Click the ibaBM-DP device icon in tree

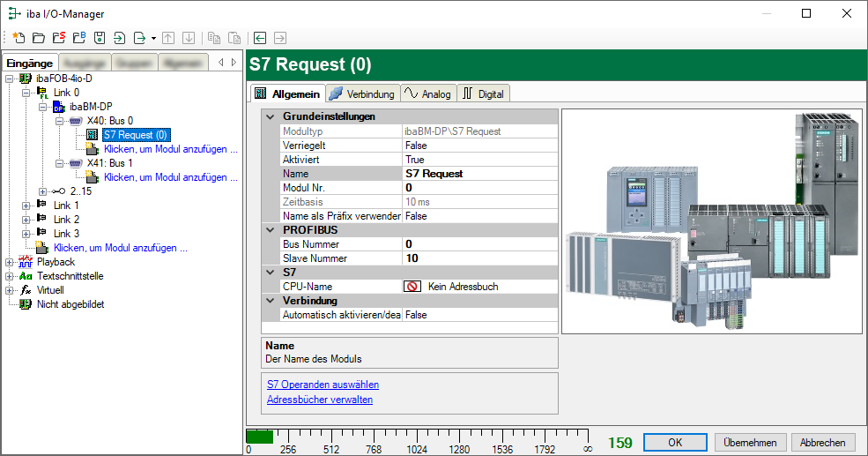point(59,107)
